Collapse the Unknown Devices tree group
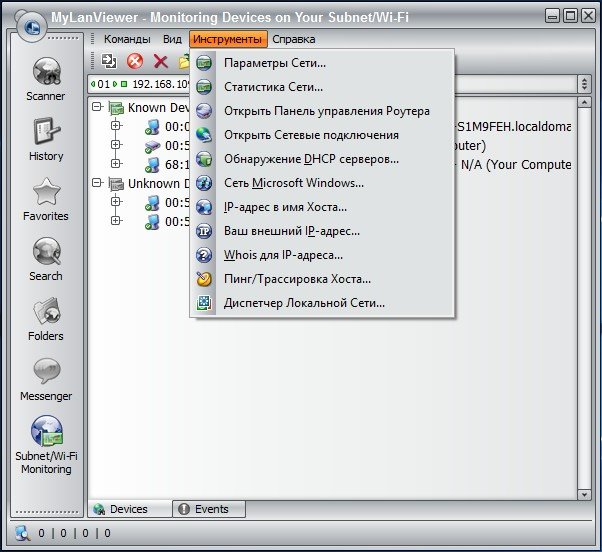Screen dimensions: 602x552 pos(98,183)
